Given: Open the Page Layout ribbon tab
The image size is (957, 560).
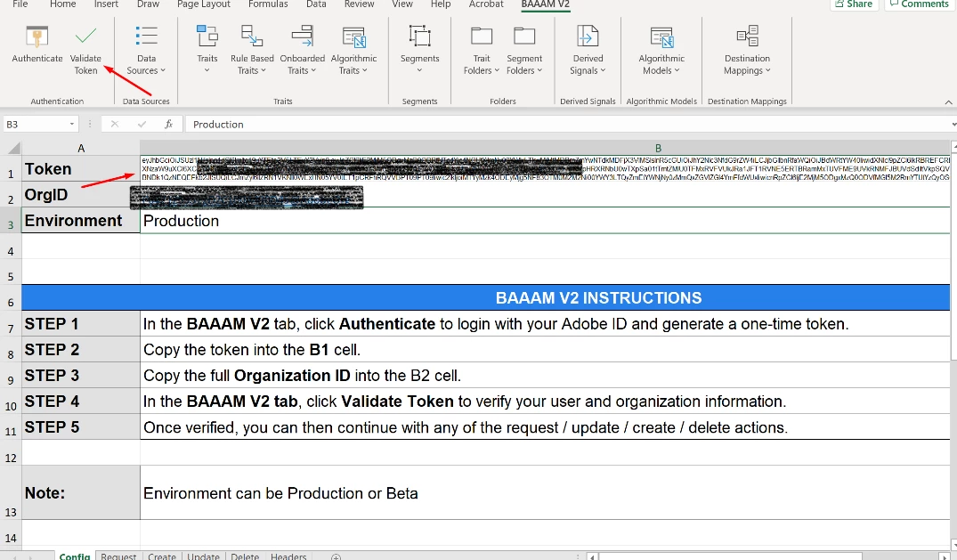Looking at the screenshot, I should pyautogui.click(x=203, y=4).
